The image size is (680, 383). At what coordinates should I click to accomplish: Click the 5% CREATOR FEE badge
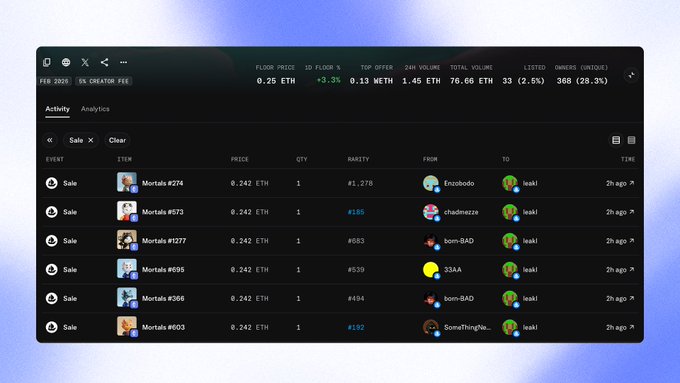click(x=104, y=81)
